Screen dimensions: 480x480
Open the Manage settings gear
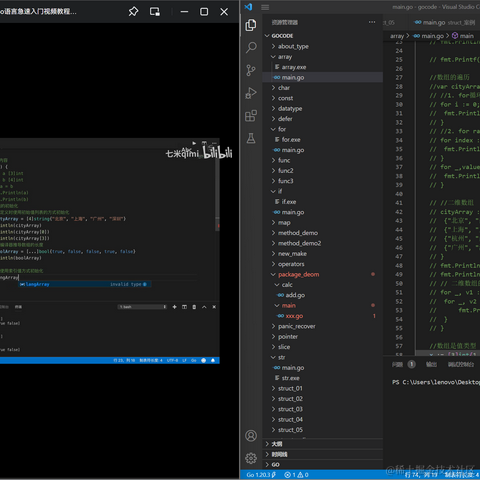click(x=251, y=458)
